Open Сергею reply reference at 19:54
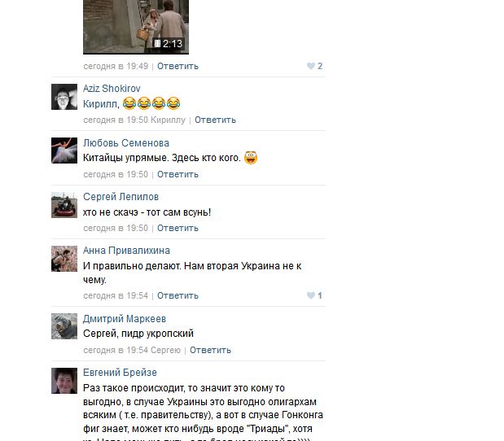The width and height of the screenshot is (504, 441). coord(165,351)
